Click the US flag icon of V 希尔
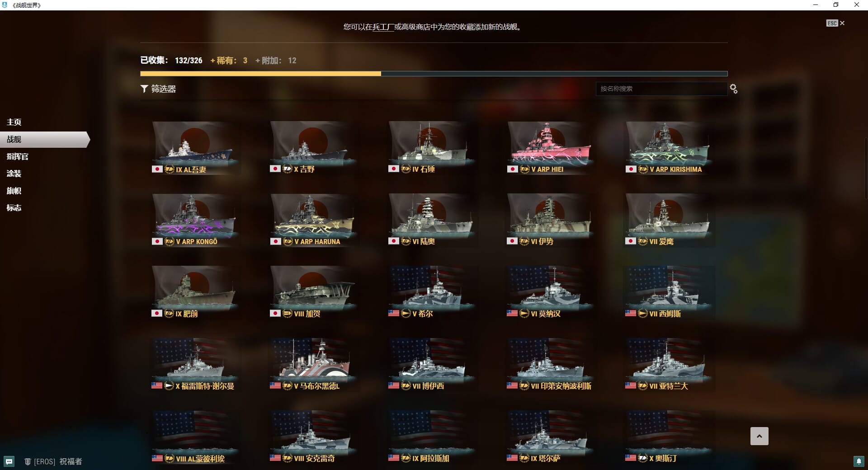 (x=393, y=313)
